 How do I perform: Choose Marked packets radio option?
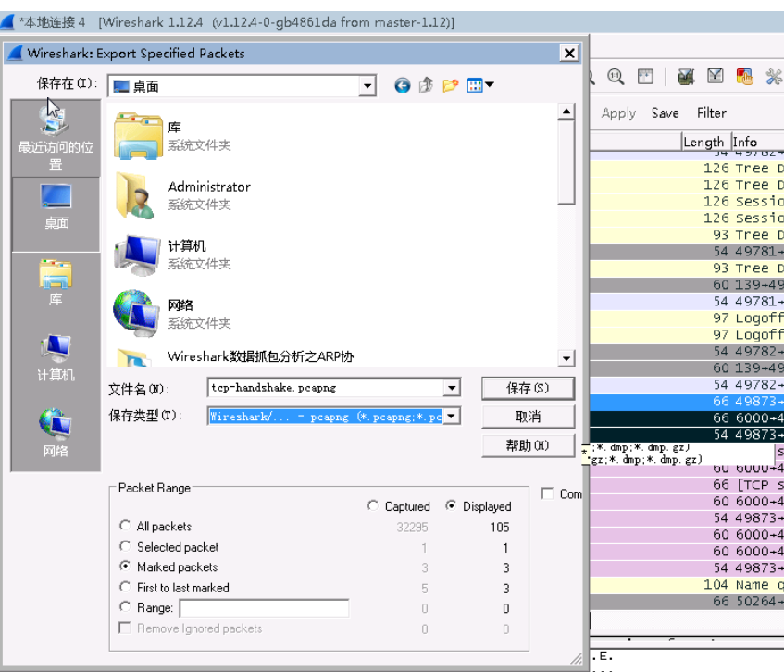click(x=125, y=566)
